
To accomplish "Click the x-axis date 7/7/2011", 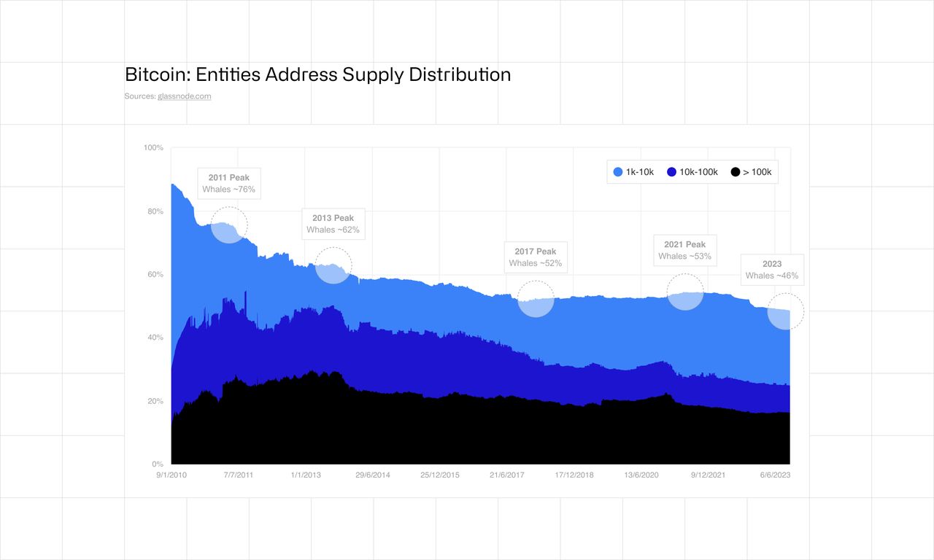I will (x=238, y=475).
